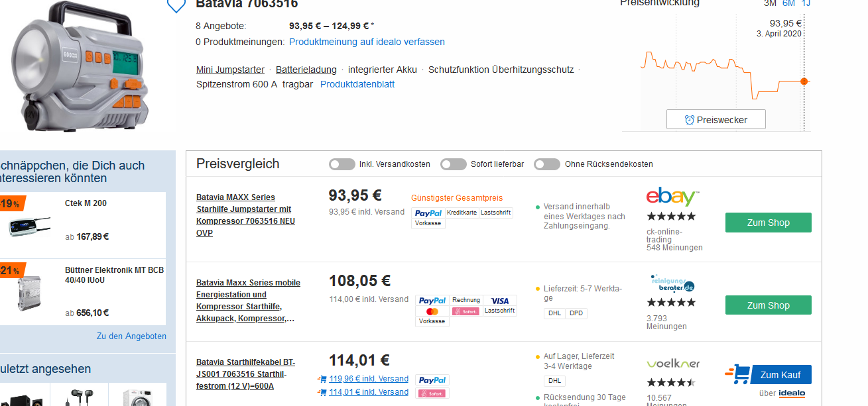Switch price history to 6M

788,3
